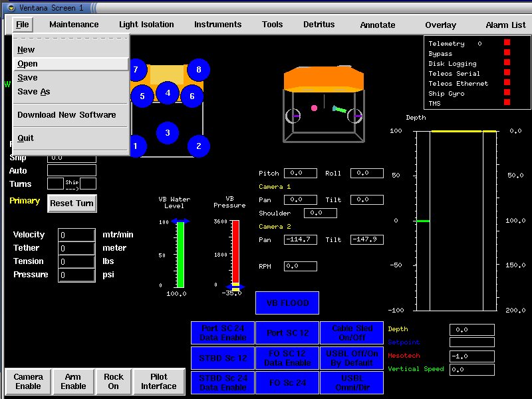The height and width of the screenshot is (399, 532).
Task: Click the Ship Gyro red status indicator
Action: pyautogui.click(x=507, y=92)
